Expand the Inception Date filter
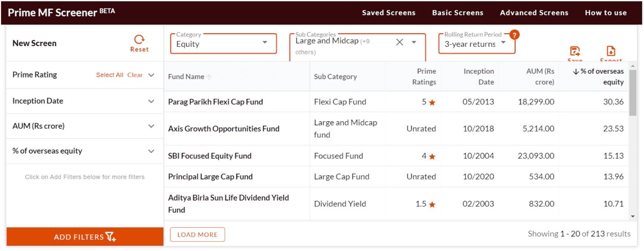The height and width of the screenshot is (251, 644). click(x=85, y=101)
